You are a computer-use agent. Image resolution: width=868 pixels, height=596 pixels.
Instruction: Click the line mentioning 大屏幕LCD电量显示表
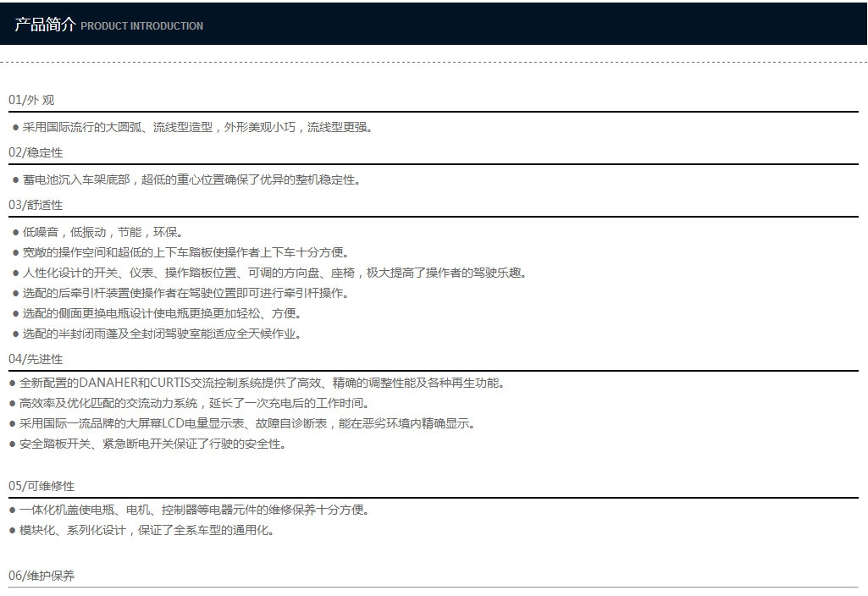coord(242,424)
